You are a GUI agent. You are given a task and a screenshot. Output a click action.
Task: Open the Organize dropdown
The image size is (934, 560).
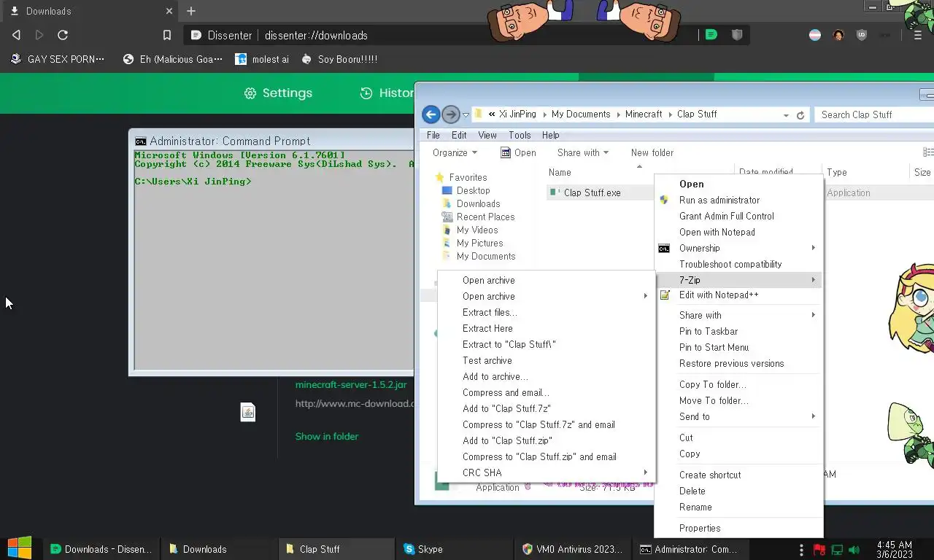pyautogui.click(x=455, y=152)
